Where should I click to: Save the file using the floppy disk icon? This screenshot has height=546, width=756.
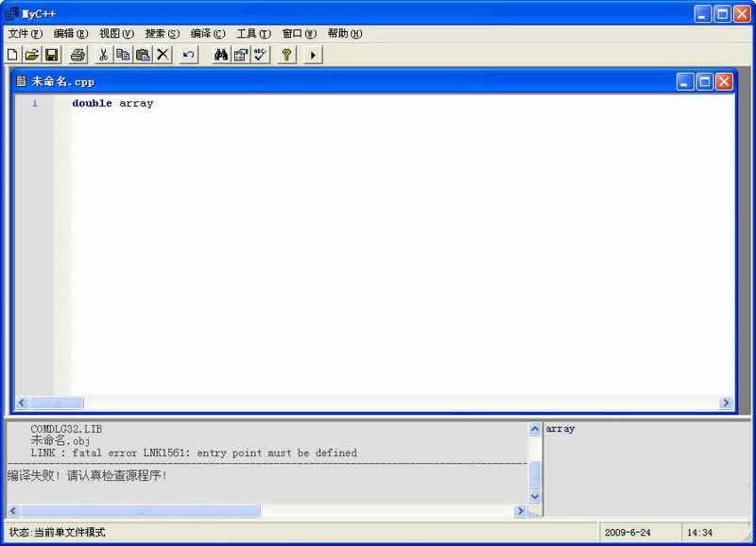coord(51,55)
